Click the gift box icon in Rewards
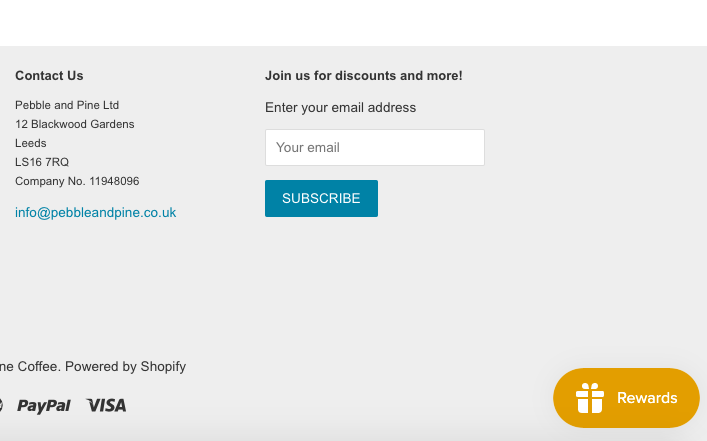Image resolution: width=707 pixels, height=441 pixels. pyautogui.click(x=590, y=398)
